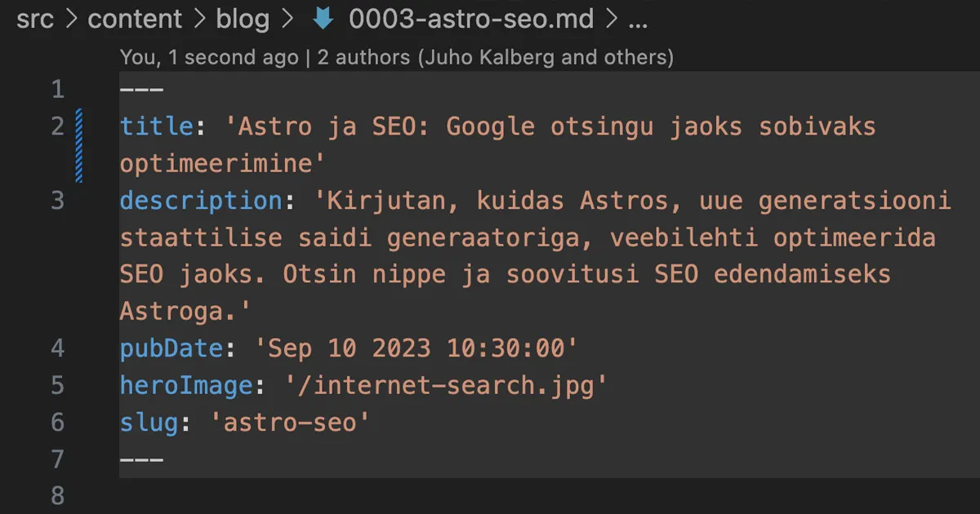The image size is (980, 514).
Task: Click line number 8 in the gutter
Action: click(57, 495)
